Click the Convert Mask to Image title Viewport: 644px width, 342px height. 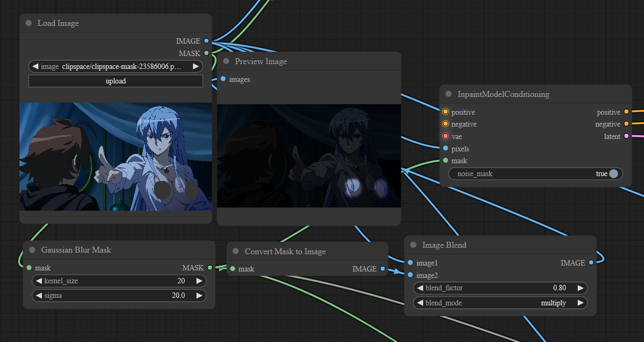[x=285, y=252]
